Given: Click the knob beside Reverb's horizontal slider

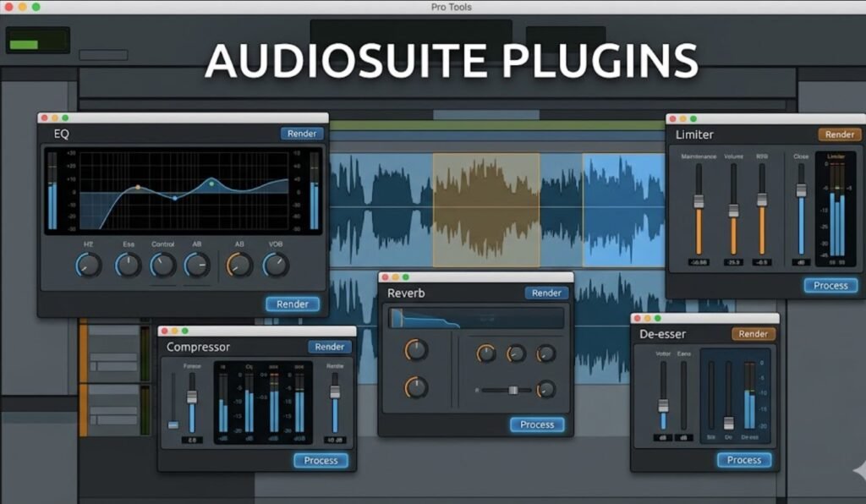Looking at the screenshot, I should pyautogui.click(x=545, y=390).
